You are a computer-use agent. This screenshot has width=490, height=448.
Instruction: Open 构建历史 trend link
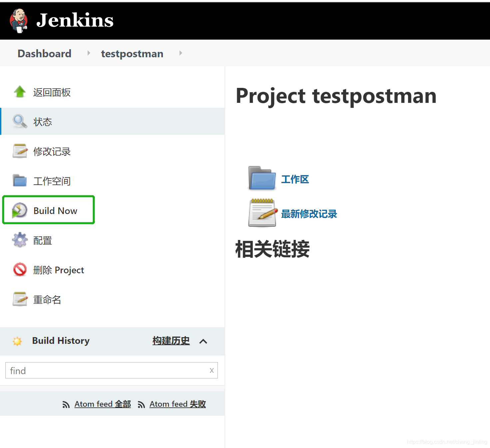coord(171,340)
